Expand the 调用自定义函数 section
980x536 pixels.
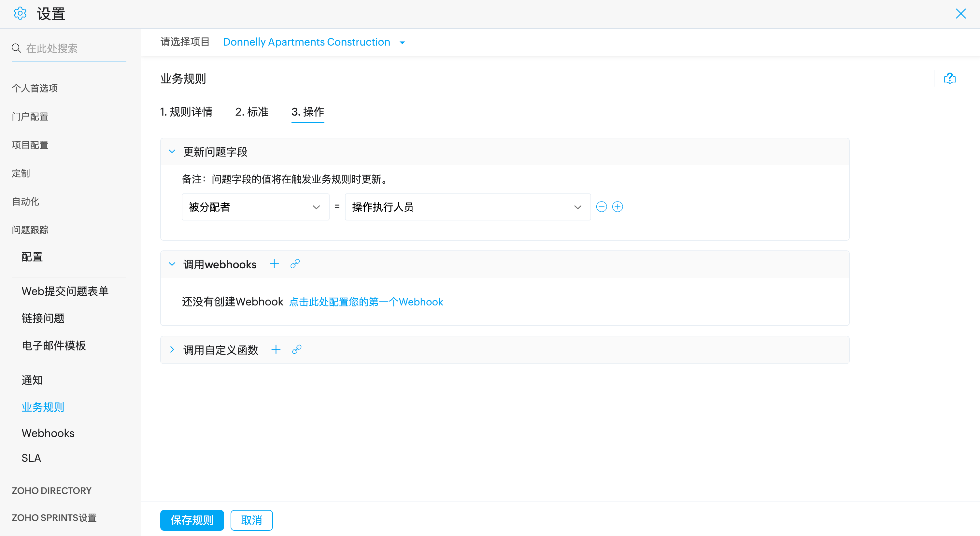[x=172, y=350]
